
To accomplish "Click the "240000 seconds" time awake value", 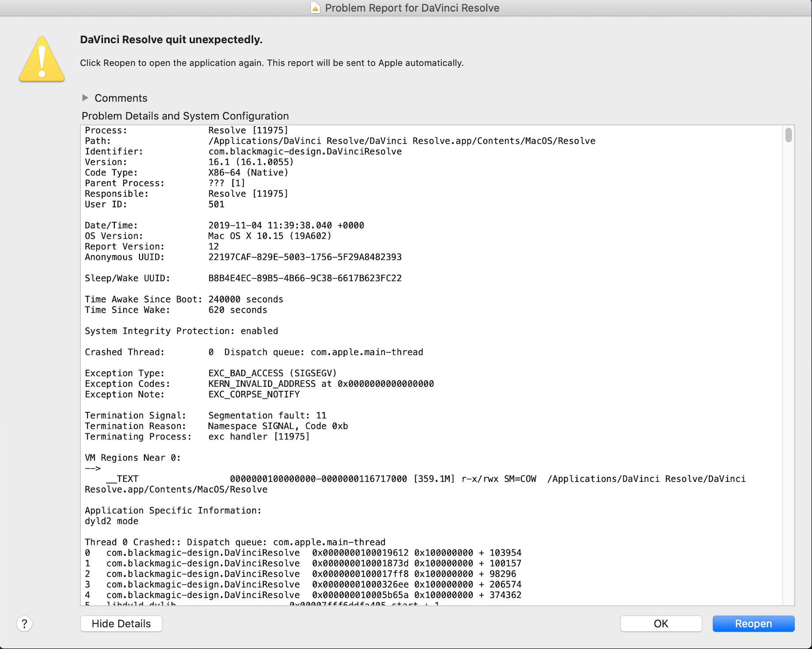I will click(x=246, y=299).
